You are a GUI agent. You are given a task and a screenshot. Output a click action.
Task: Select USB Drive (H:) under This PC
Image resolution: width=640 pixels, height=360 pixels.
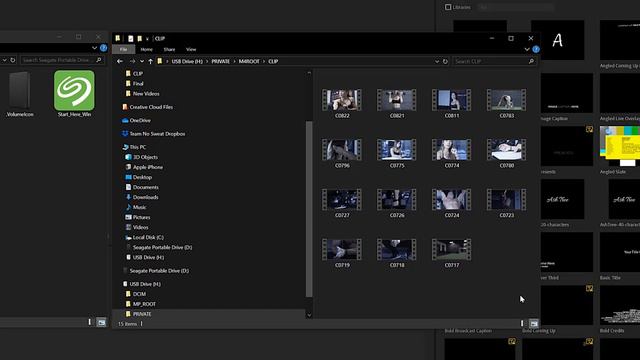(144, 257)
